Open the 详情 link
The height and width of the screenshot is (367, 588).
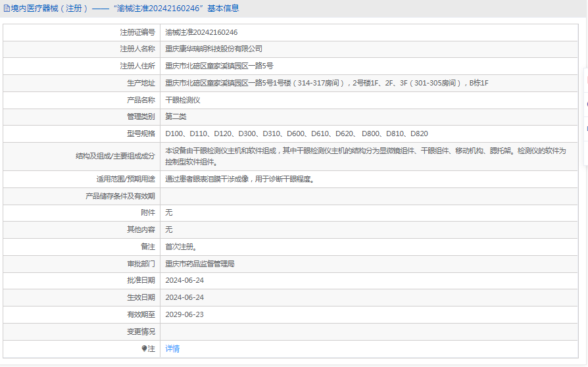pyautogui.click(x=172, y=349)
